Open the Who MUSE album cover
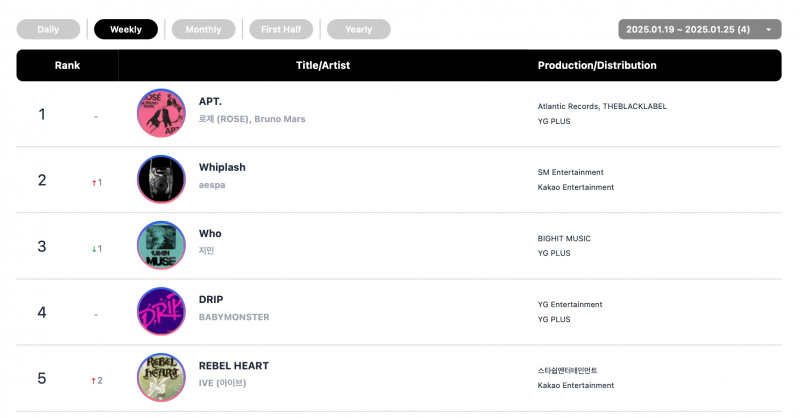Viewport: 800px width, 418px height. point(161,245)
